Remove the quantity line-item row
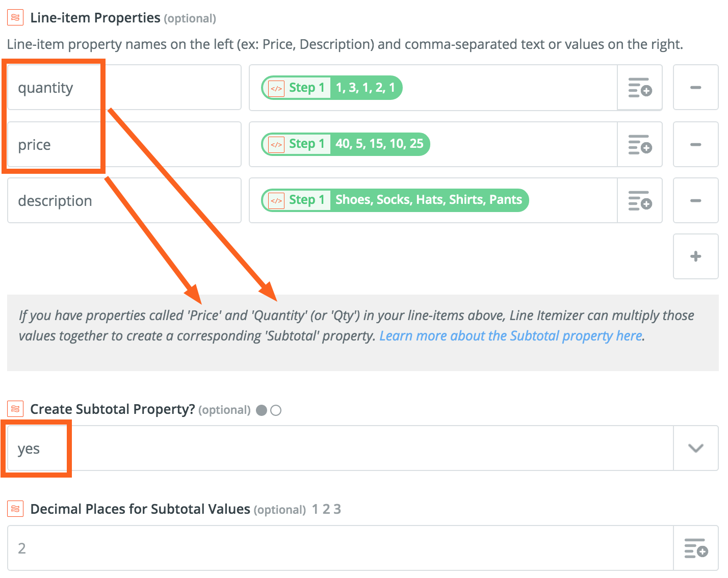This screenshot has width=728, height=578. (x=695, y=88)
